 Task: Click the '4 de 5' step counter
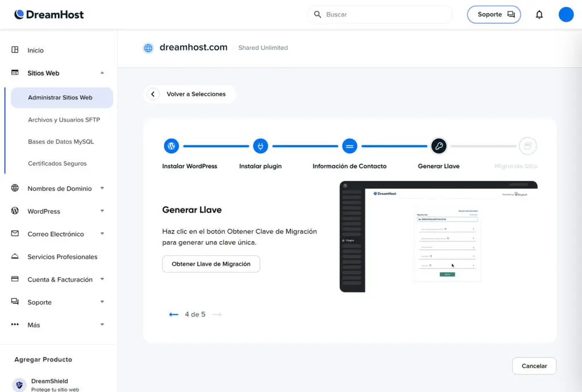pyautogui.click(x=196, y=315)
